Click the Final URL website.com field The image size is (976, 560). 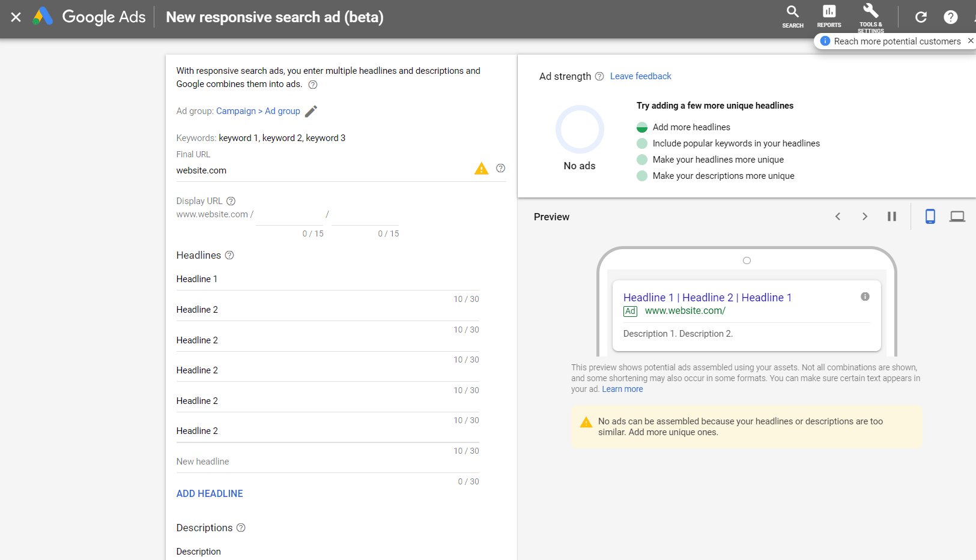321,170
